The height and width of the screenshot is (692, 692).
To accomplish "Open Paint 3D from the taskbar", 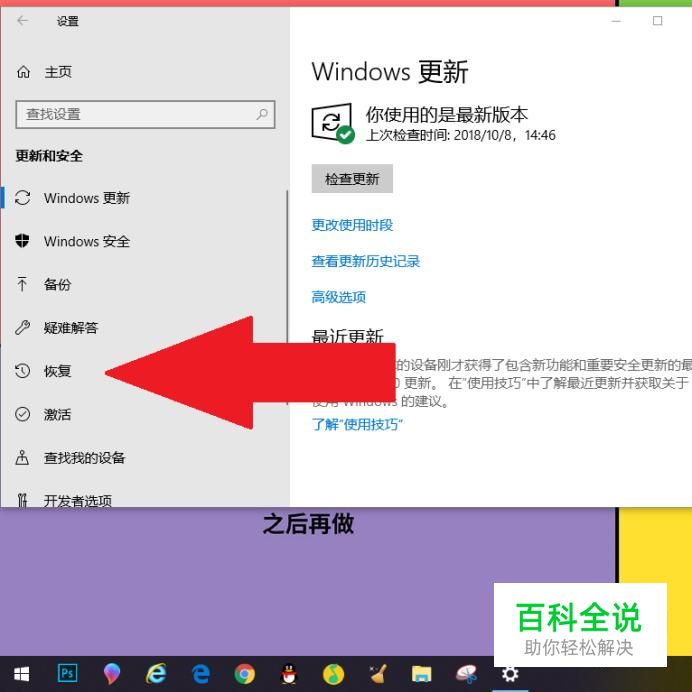I will (x=112, y=674).
